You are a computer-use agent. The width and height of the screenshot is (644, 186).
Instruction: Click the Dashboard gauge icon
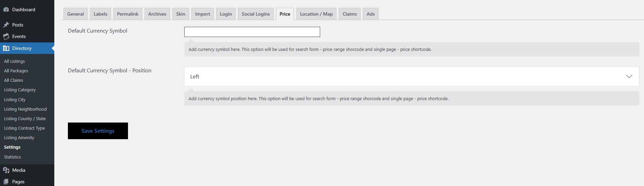pos(6,10)
